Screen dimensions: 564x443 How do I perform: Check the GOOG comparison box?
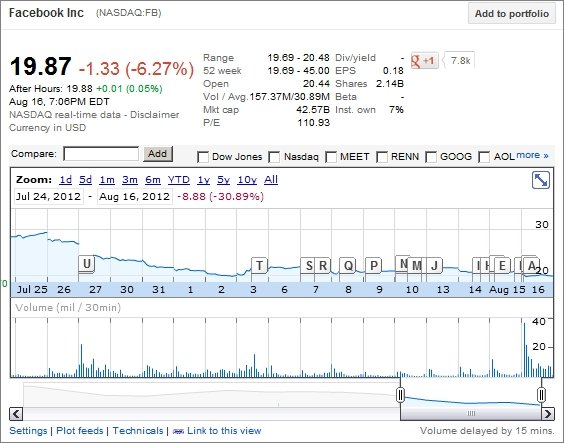click(431, 157)
